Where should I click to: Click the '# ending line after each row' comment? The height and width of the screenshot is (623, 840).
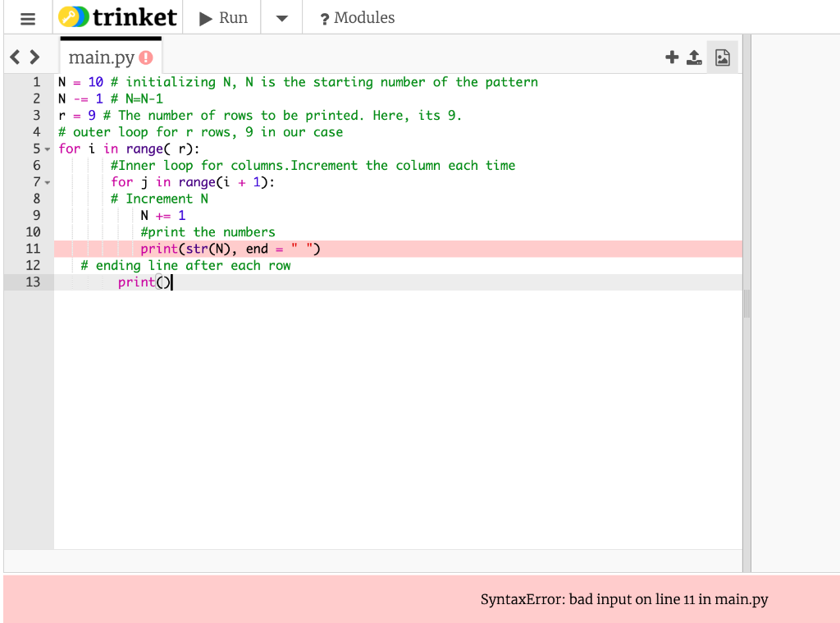click(185, 266)
